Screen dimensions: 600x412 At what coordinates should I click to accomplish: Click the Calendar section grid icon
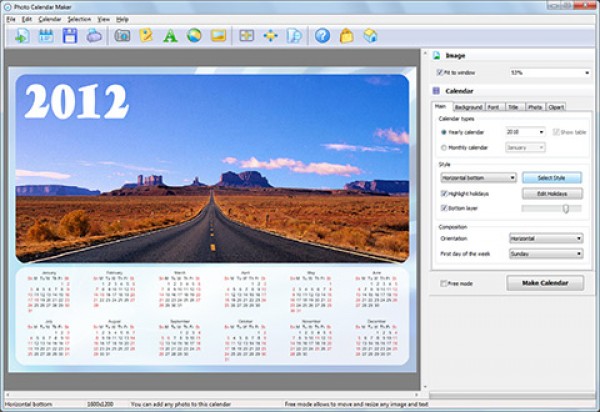tap(436, 91)
